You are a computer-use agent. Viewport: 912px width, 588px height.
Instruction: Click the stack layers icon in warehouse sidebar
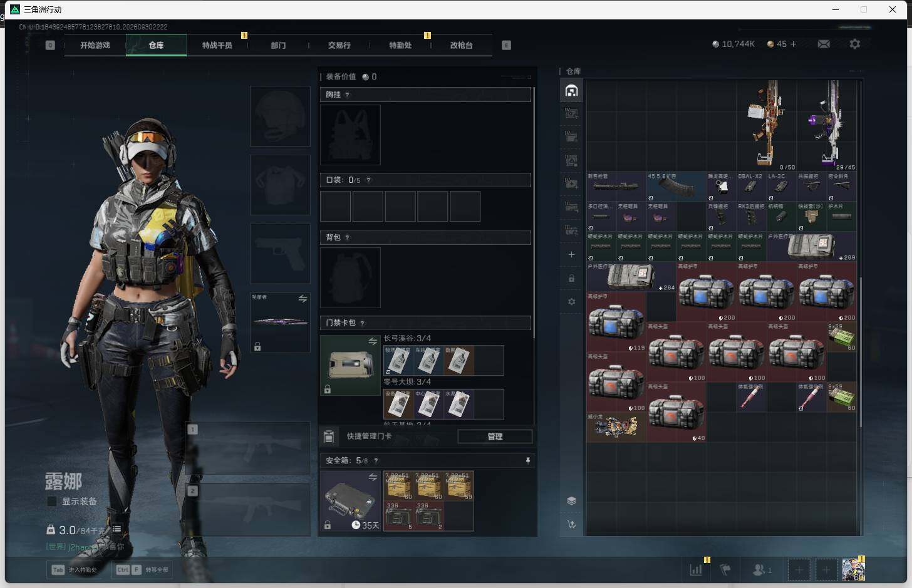[571, 500]
